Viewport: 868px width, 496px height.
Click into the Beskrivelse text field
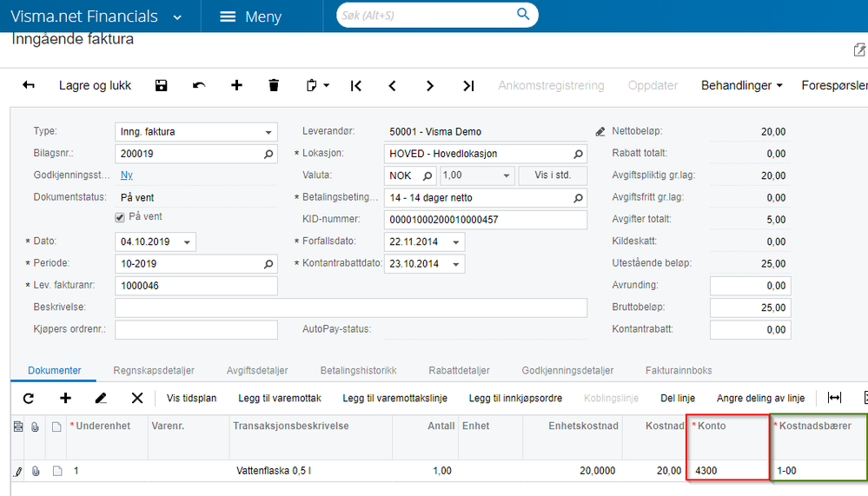351,308
